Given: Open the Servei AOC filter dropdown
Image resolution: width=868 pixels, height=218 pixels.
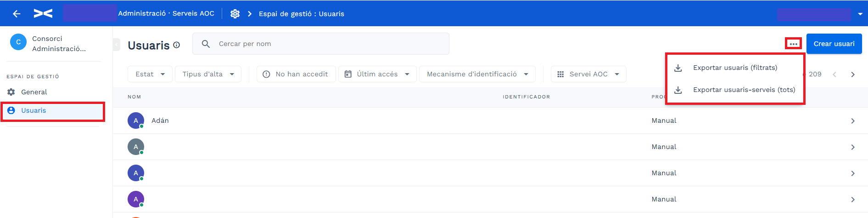Looking at the screenshot, I should [x=588, y=74].
